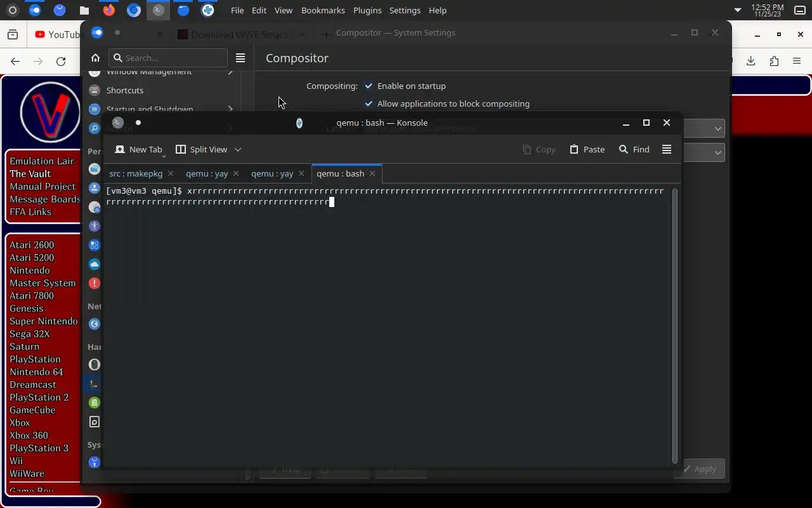Close the qemu : bash tab
This screenshot has width=812, height=508.
[372, 173]
